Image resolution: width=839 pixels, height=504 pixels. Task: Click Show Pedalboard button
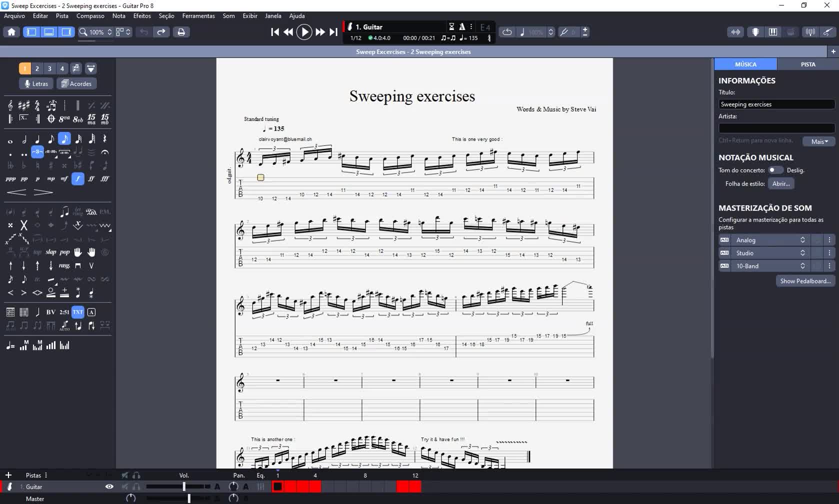coord(805,281)
